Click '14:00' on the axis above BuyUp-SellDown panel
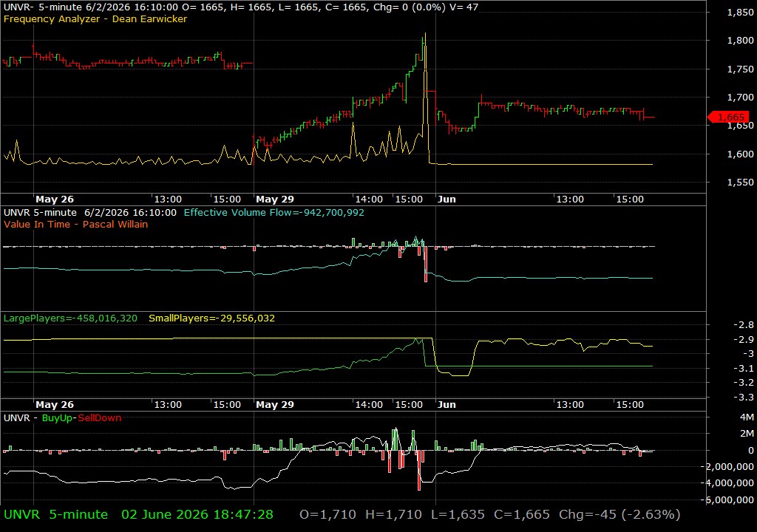 point(369,405)
